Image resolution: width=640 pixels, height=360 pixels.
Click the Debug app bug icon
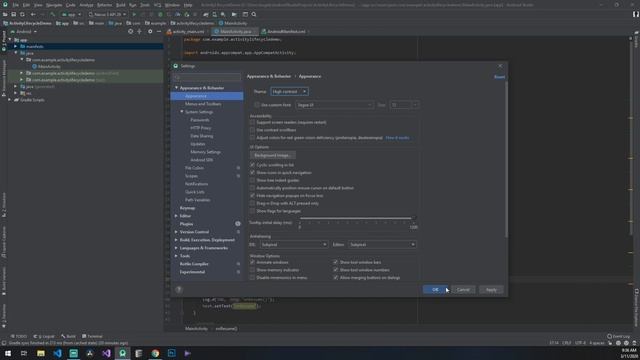click(x=160, y=14)
